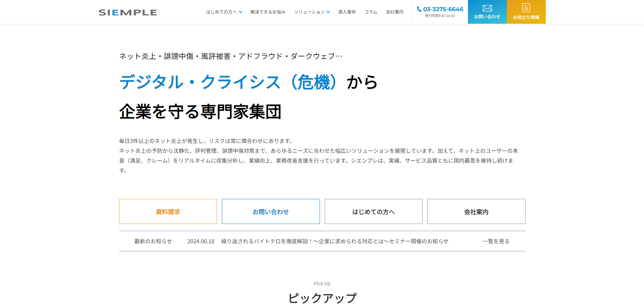Open the 会社案内 header menu item
The image size is (644, 308).
pyautogui.click(x=395, y=12)
